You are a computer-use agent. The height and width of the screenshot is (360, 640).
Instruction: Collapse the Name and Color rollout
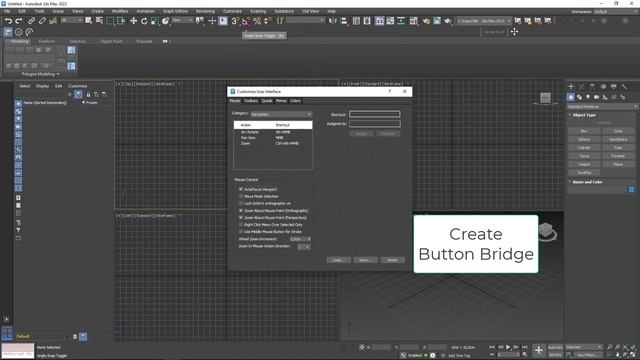click(x=570, y=182)
